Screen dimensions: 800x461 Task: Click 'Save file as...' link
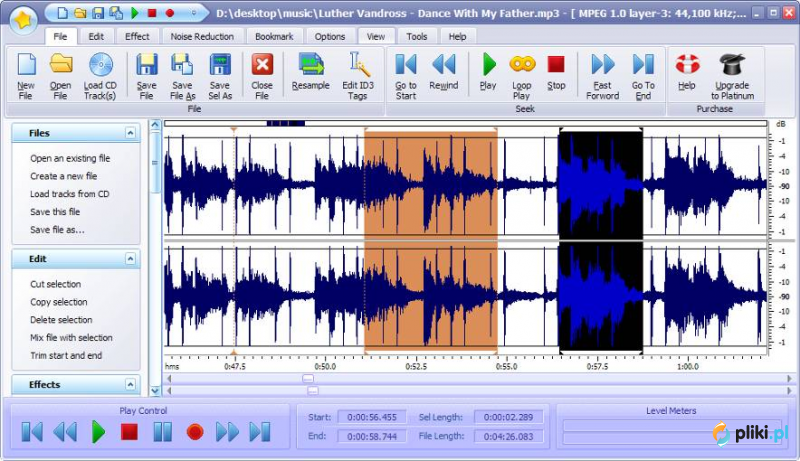click(57, 229)
